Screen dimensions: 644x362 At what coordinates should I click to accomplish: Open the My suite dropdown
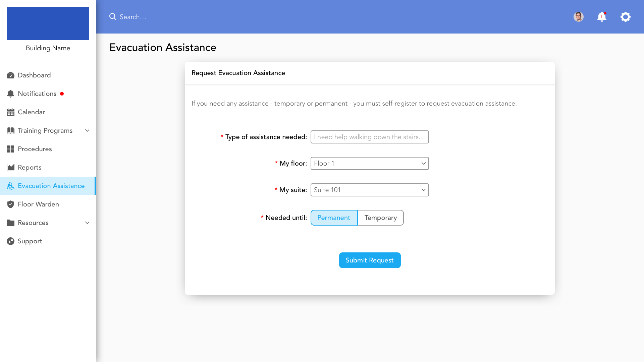[369, 190]
